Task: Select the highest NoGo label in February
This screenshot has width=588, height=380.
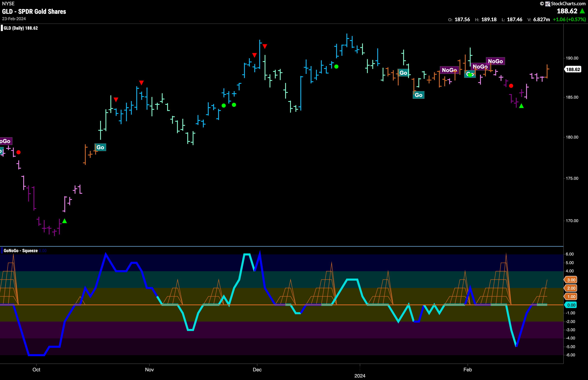Action: pyautogui.click(x=495, y=61)
